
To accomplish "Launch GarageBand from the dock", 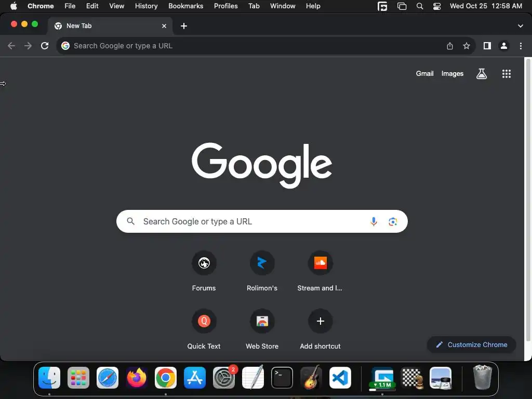I will point(311,378).
